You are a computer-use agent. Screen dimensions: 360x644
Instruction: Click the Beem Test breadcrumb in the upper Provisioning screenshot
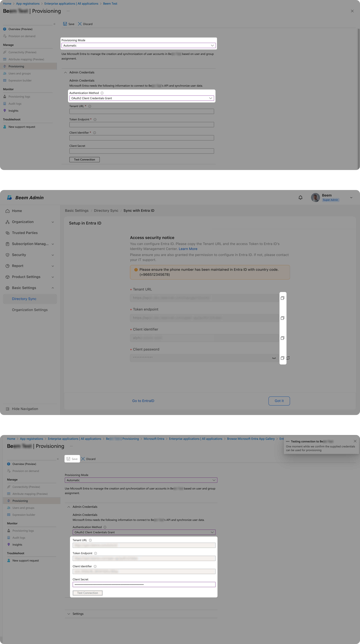[x=110, y=3]
